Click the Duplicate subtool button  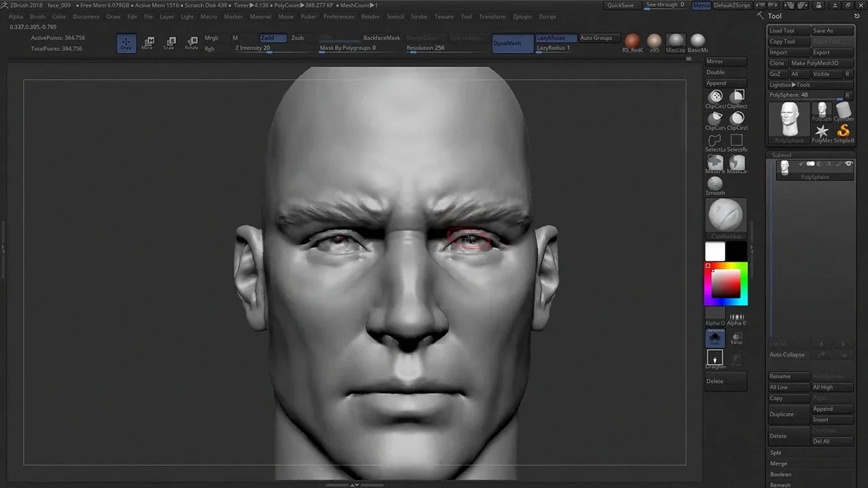pos(789,414)
